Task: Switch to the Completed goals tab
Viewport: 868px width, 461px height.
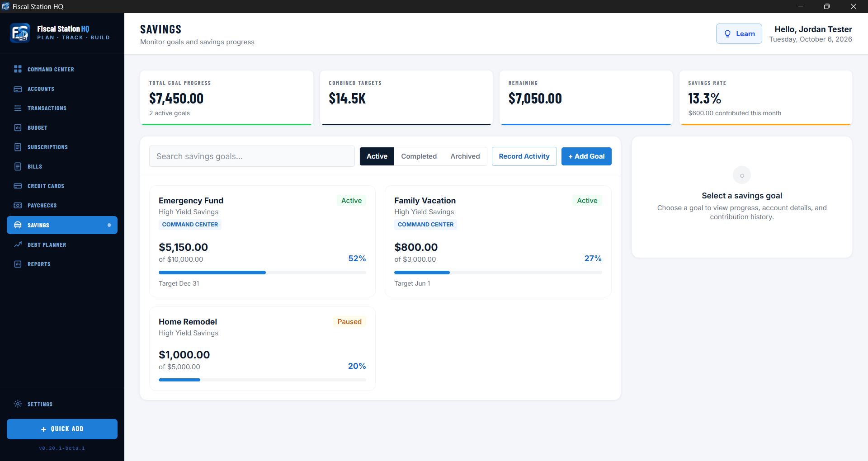Action: (419, 156)
